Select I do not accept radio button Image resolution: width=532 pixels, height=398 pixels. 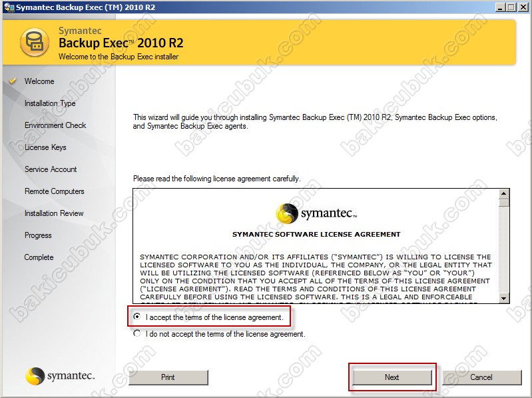pyautogui.click(x=136, y=333)
